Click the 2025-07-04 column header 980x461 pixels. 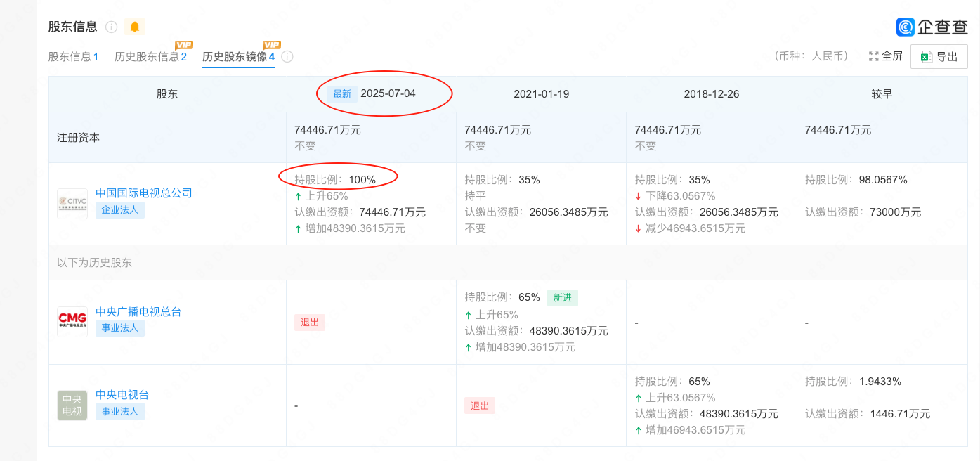coord(388,93)
